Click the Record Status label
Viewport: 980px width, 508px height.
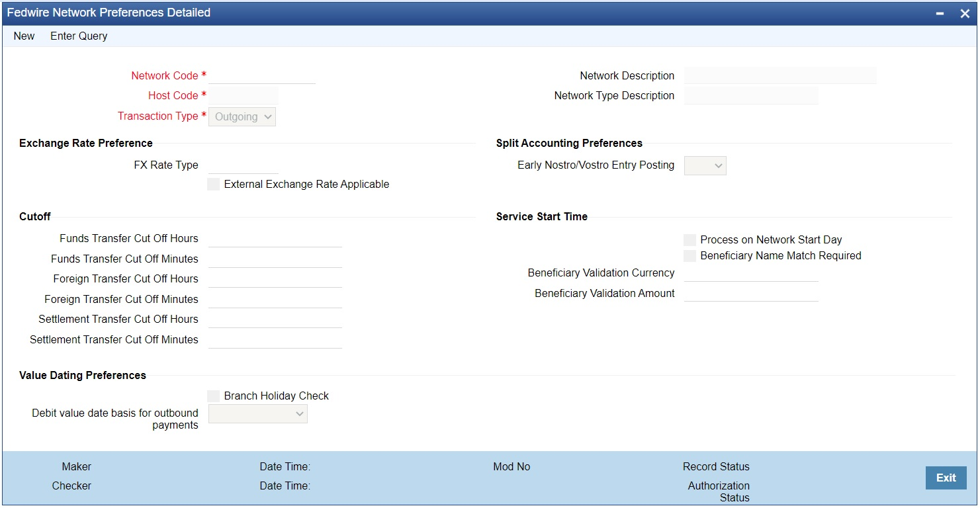tap(716, 466)
